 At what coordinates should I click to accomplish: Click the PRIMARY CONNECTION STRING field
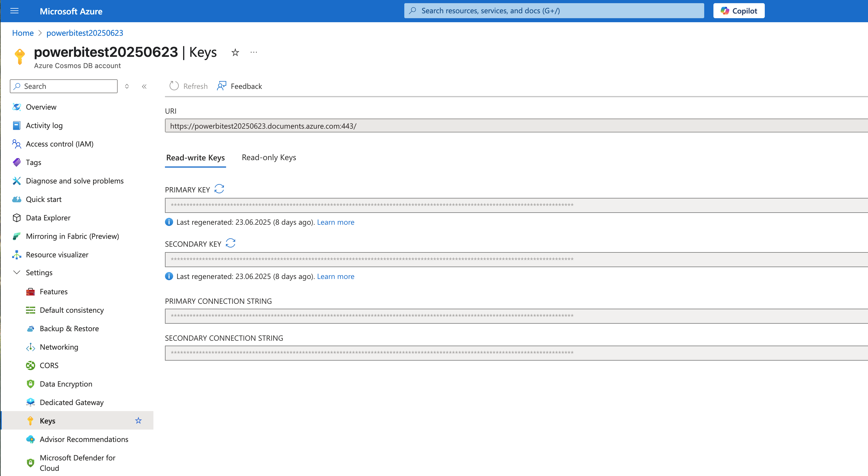click(x=516, y=316)
